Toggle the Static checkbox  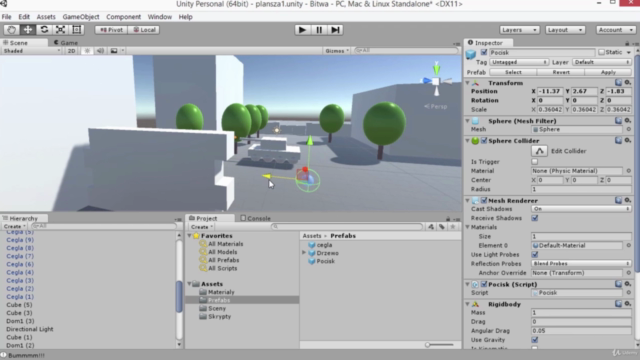(x=601, y=52)
